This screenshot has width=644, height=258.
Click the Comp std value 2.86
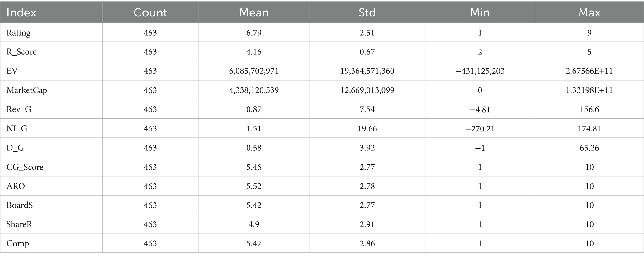click(x=367, y=244)
